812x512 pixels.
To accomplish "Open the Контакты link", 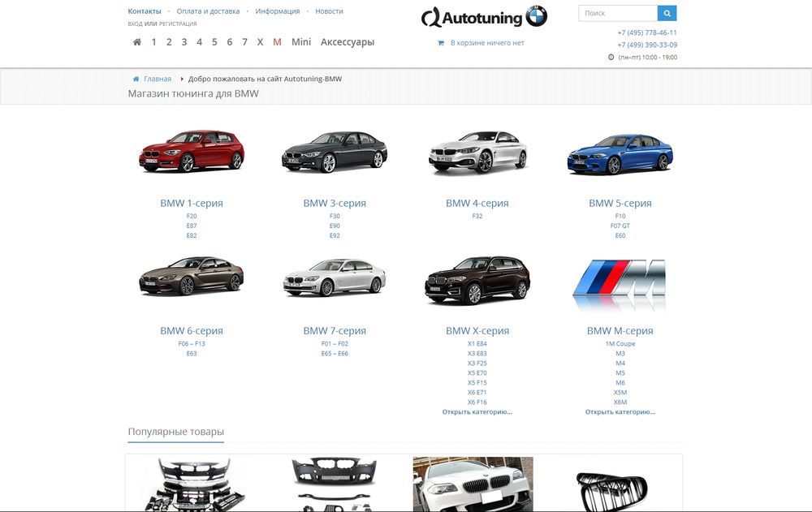I will coord(145,11).
